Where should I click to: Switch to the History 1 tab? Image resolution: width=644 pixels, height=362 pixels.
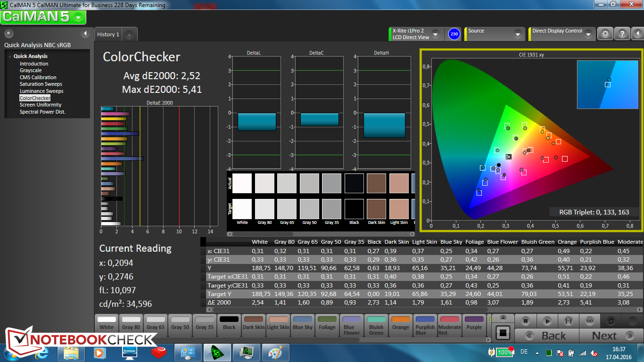[108, 34]
